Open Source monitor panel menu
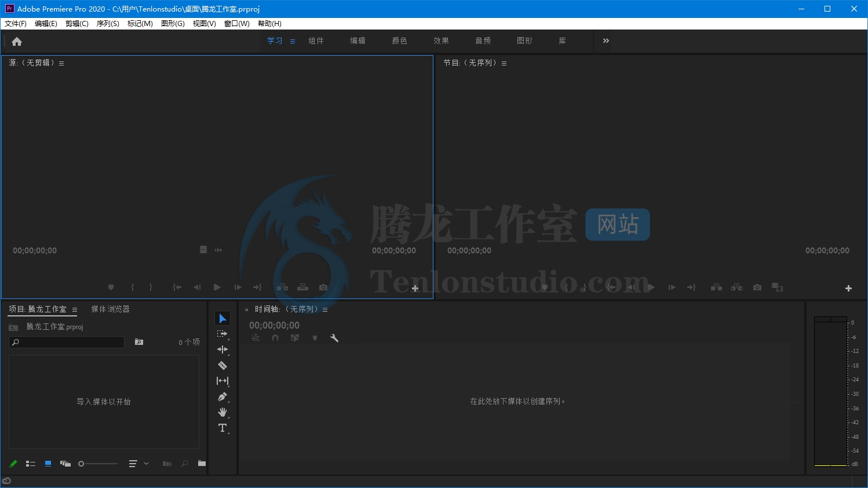The image size is (868, 488). [61, 63]
